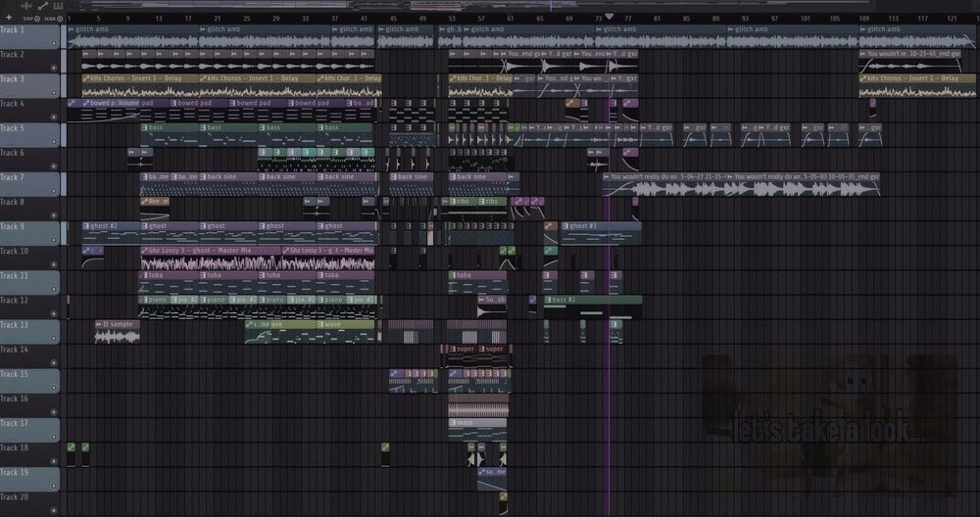The image size is (980, 517).
Task: Mute Track 13 with its dot
Action: point(54,339)
